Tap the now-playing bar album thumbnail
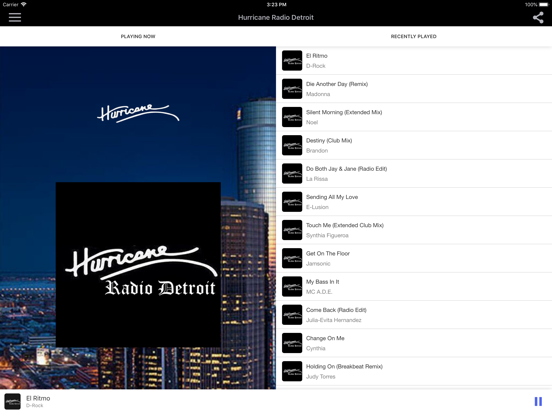Image resolution: width=552 pixels, height=414 pixels. click(12, 402)
